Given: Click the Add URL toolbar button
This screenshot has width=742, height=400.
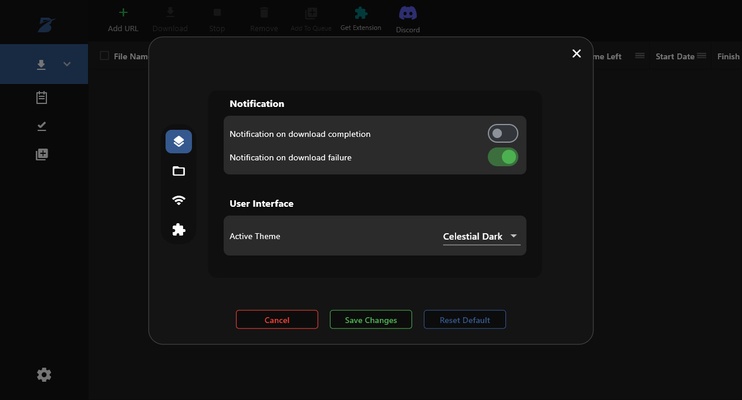Looking at the screenshot, I should pyautogui.click(x=123, y=20).
